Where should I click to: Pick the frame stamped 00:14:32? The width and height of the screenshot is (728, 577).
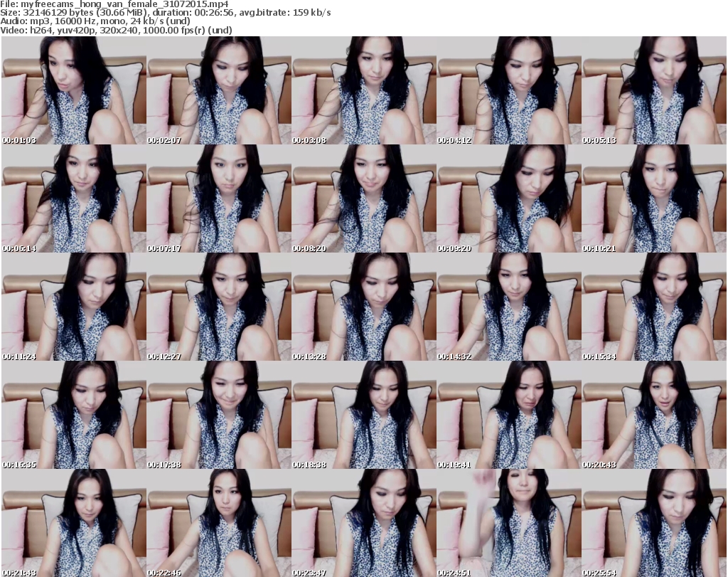point(509,307)
